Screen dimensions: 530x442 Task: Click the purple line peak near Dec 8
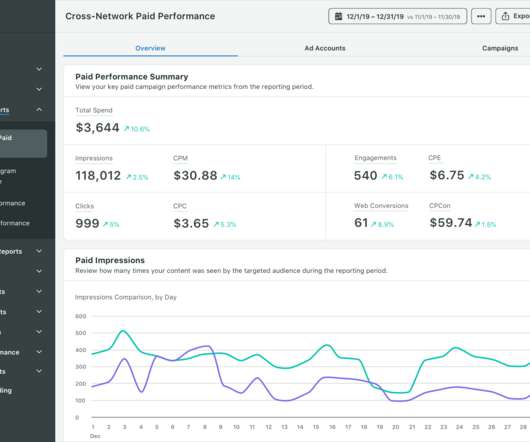click(207, 346)
